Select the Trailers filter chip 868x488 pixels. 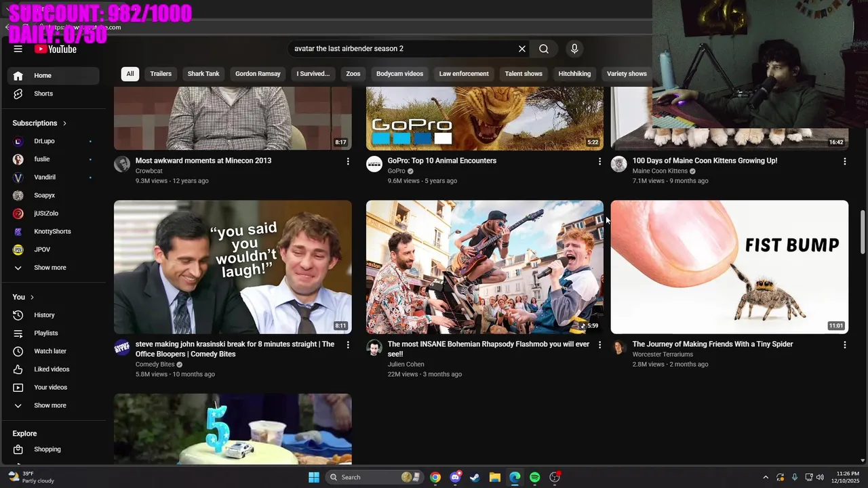(x=161, y=74)
